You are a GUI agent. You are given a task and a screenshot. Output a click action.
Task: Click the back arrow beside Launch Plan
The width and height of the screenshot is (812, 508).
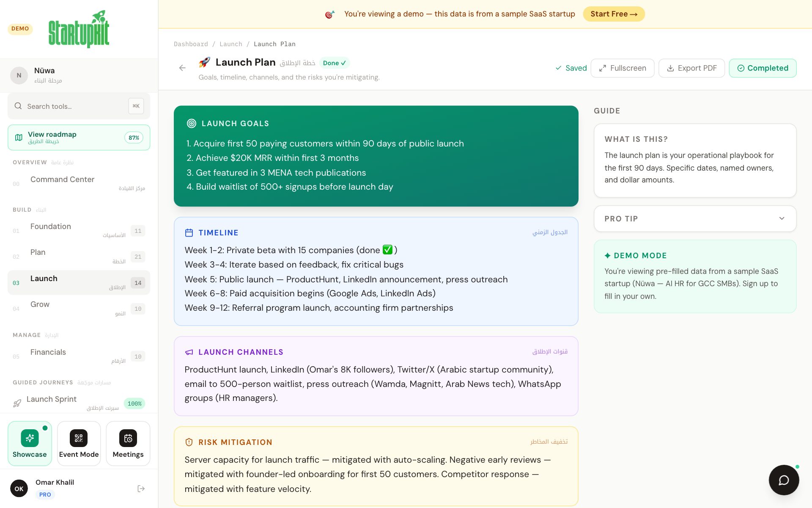[182, 68]
